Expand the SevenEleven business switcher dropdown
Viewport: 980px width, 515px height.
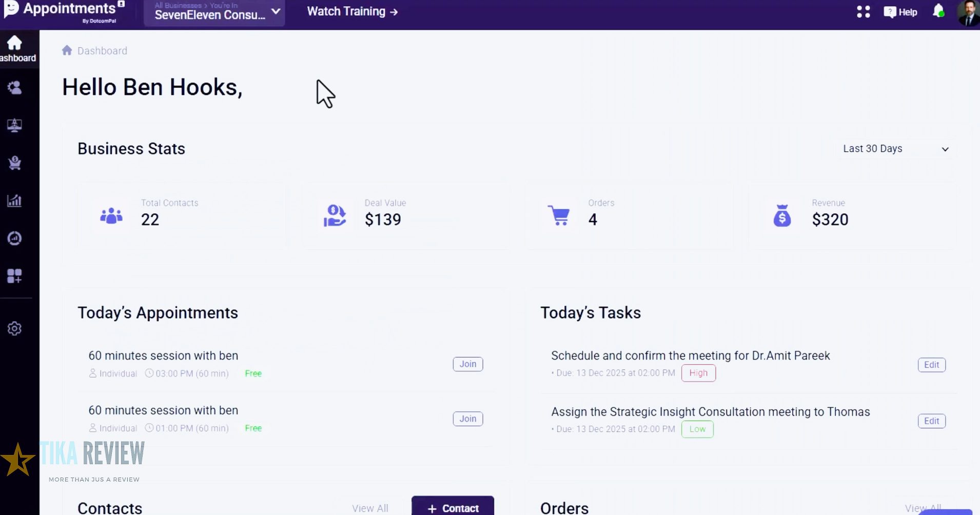214,12
